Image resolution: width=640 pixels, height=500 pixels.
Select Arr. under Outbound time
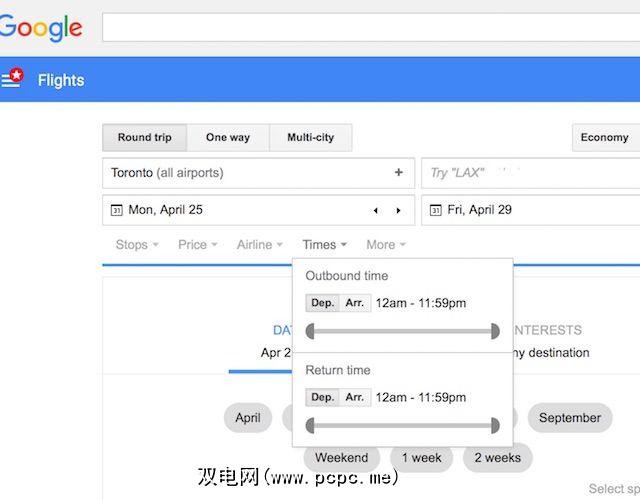tap(354, 303)
